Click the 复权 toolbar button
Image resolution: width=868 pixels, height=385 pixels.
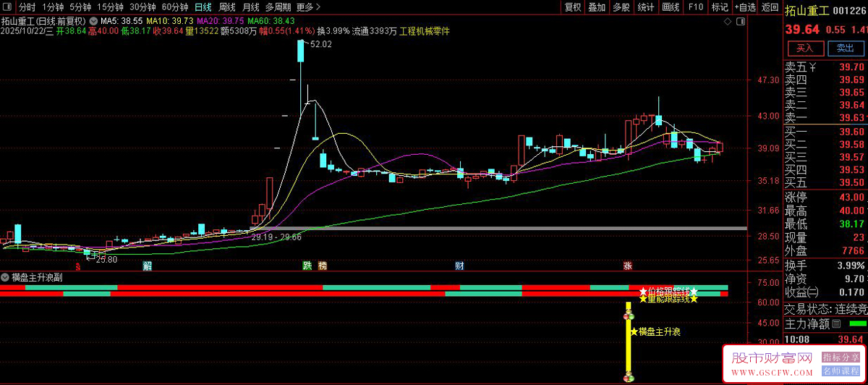(573, 7)
